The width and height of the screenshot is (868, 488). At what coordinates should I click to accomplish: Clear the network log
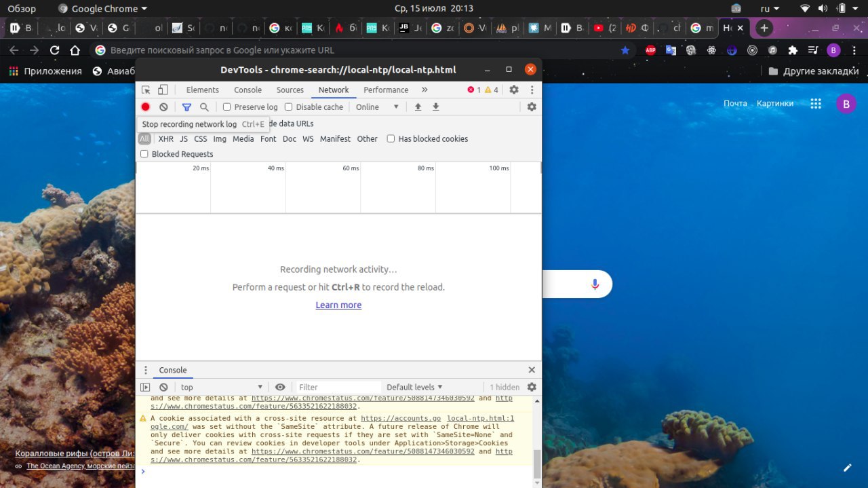tap(163, 107)
